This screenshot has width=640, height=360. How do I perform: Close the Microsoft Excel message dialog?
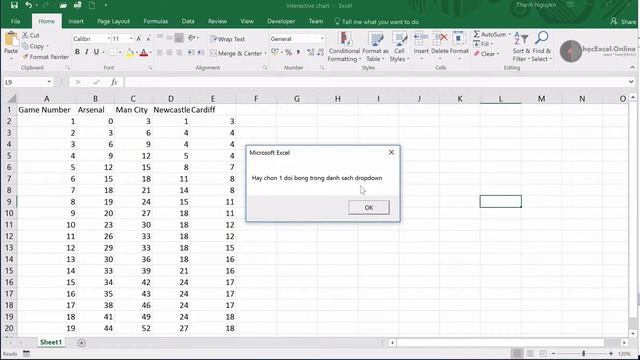coord(391,152)
